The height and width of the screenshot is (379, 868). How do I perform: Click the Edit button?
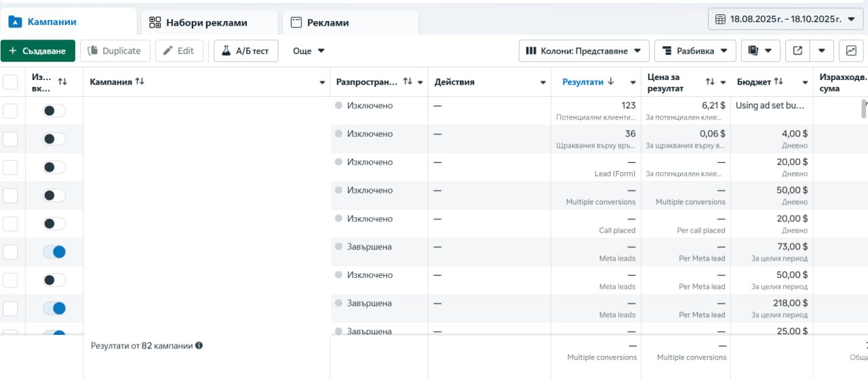point(179,51)
